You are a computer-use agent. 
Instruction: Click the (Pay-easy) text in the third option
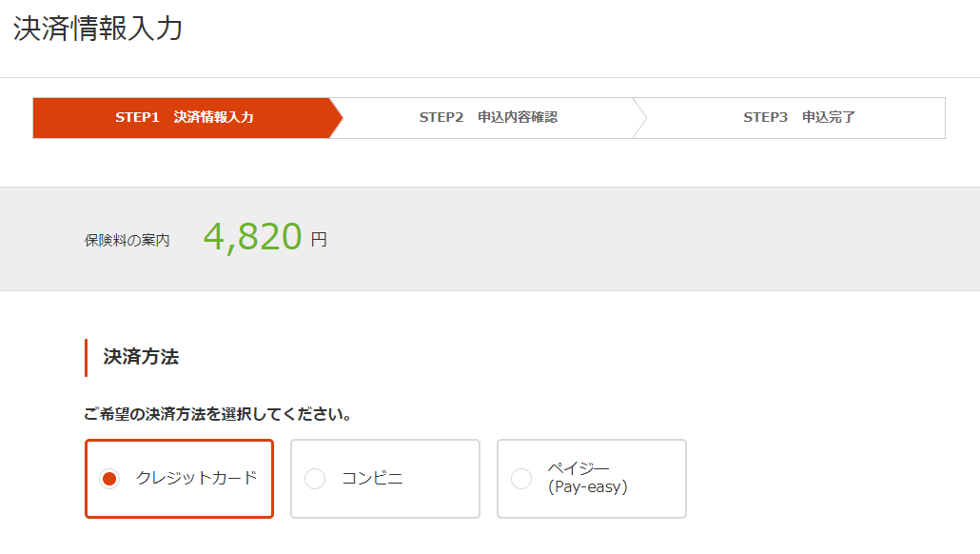click(x=587, y=487)
